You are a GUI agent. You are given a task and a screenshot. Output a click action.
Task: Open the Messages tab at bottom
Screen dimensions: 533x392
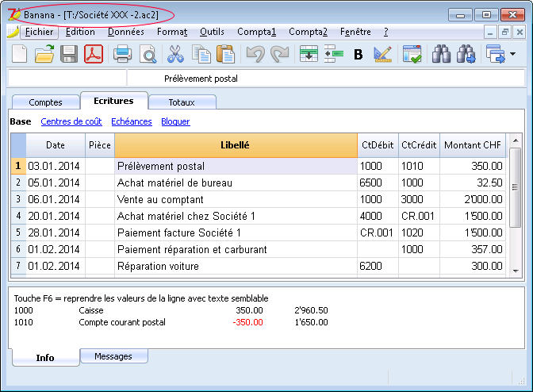(113, 356)
